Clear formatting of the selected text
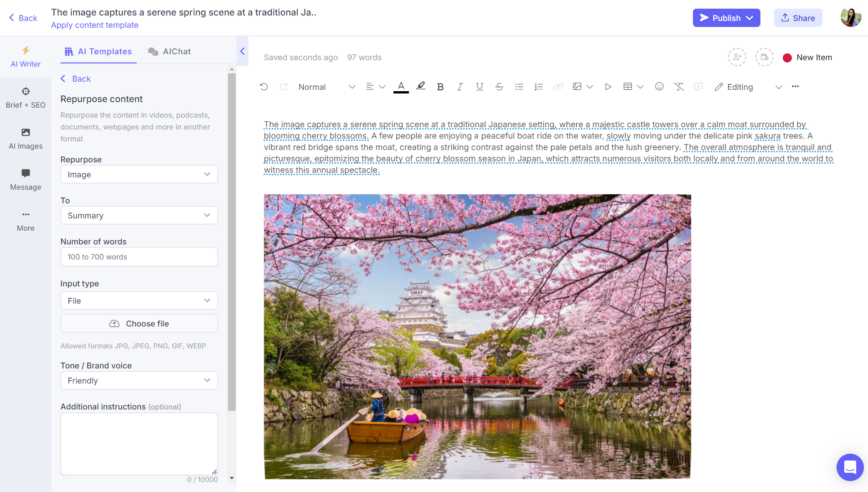 (679, 86)
